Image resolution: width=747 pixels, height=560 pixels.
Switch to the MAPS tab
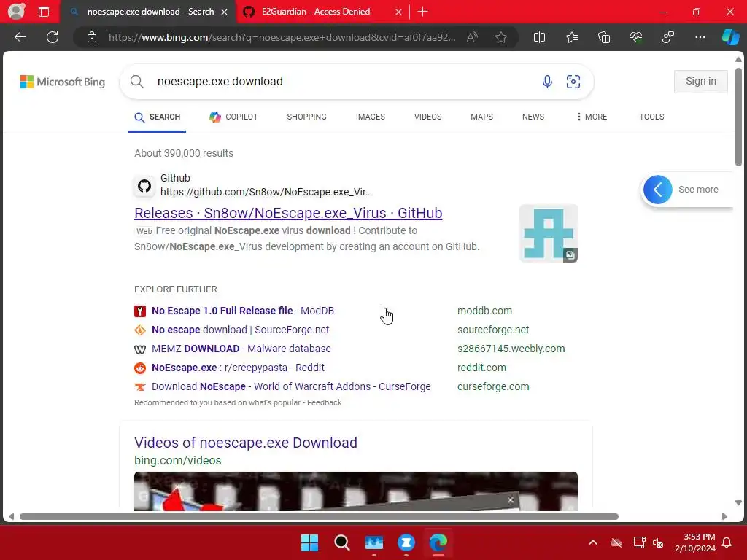(x=481, y=117)
